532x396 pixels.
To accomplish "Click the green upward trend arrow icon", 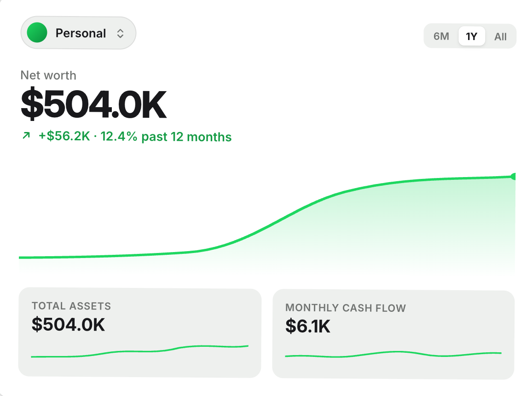I will point(26,136).
